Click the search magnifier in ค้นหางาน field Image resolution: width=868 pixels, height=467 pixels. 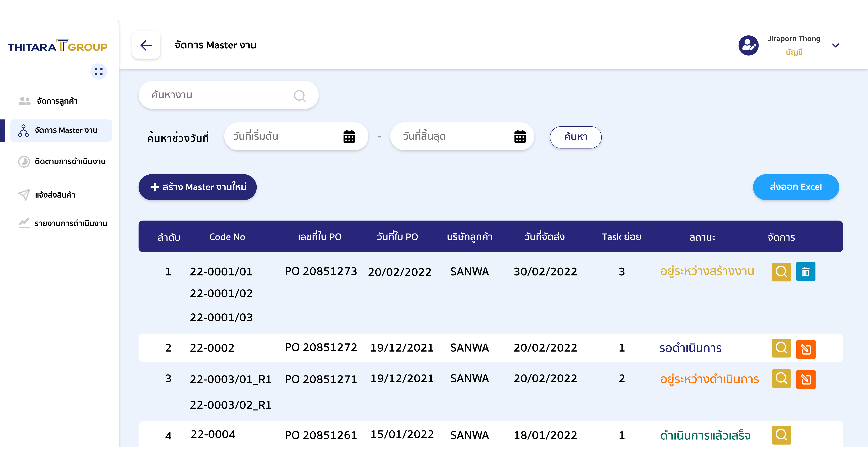(300, 96)
